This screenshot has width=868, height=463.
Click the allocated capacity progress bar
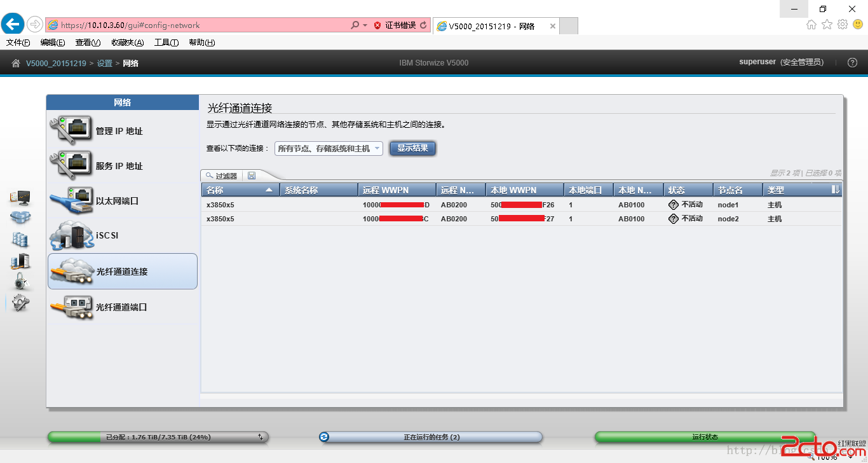158,437
